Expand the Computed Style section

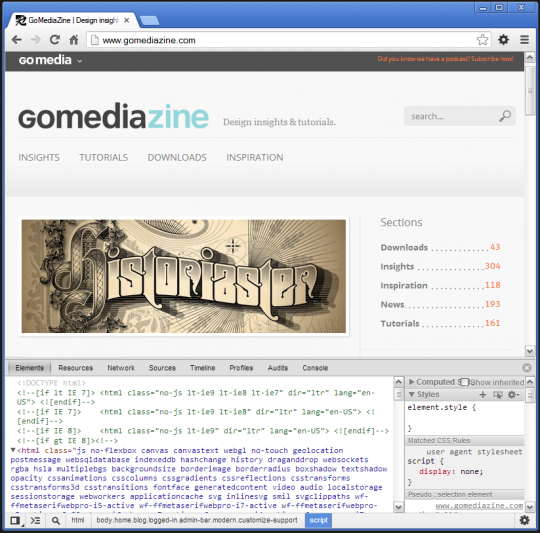click(x=411, y=382)
